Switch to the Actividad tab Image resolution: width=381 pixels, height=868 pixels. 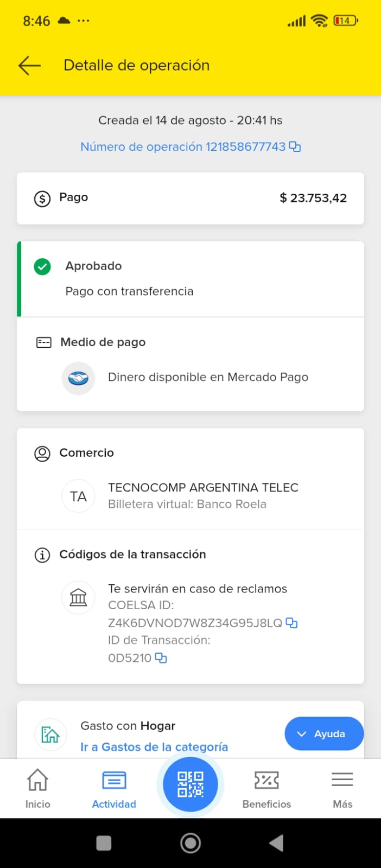coord(114,788)
